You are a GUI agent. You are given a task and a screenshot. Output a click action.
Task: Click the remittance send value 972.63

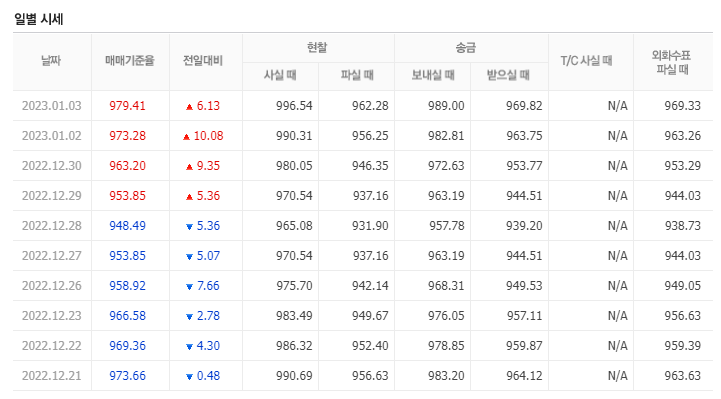(446, 165)
